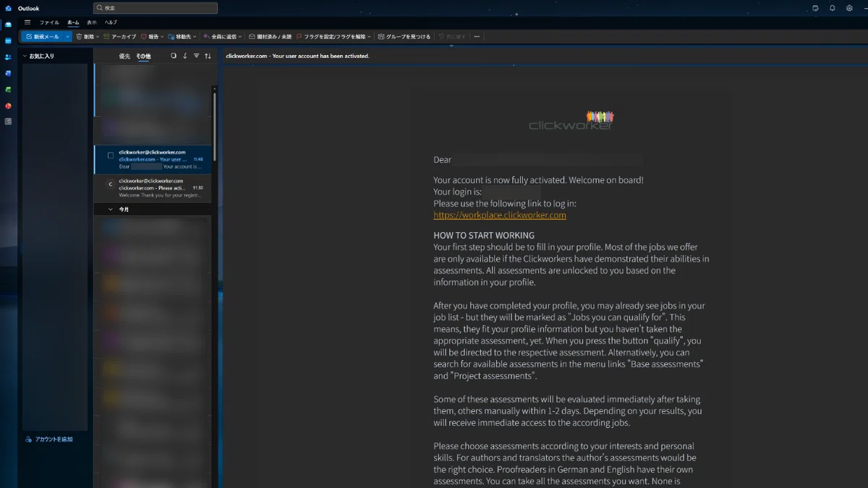Expand the 新規メール dropdown arrow
The height and width of the screenshot is (488, 868).
tap(68, 36)
